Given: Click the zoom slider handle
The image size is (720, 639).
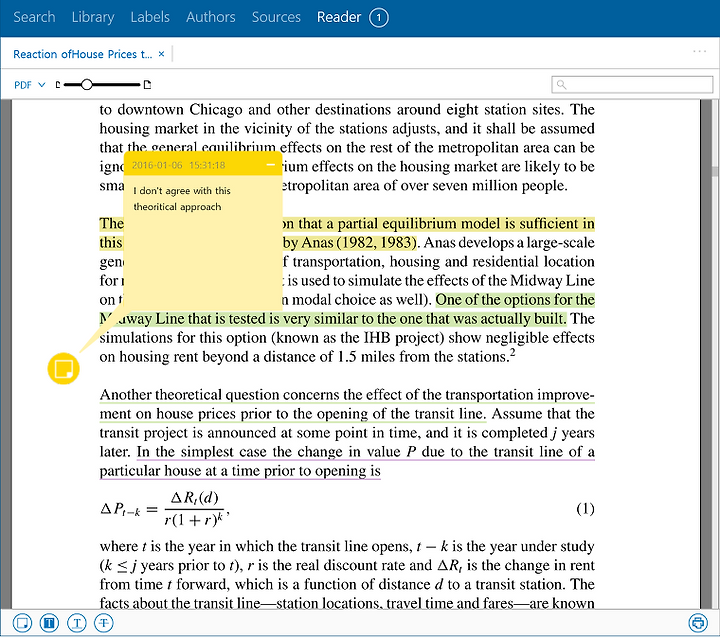Looking at the screenshot, I should (x=86, y=84).
